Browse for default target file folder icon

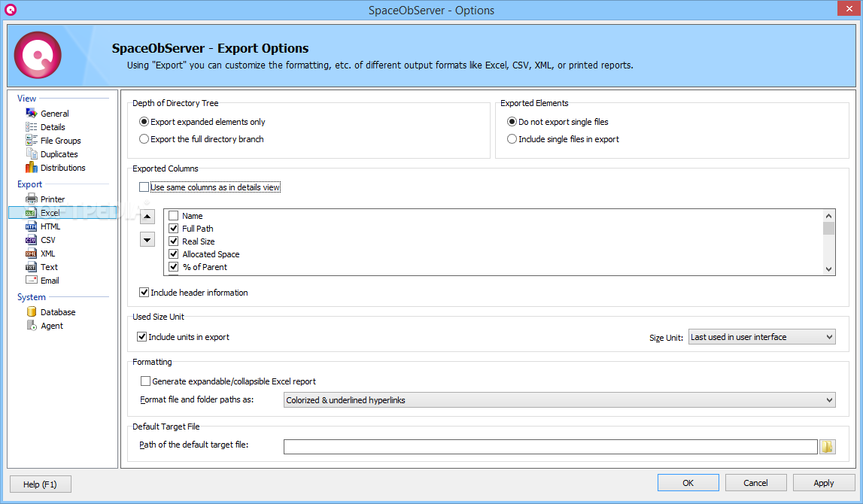click(827, 447)
